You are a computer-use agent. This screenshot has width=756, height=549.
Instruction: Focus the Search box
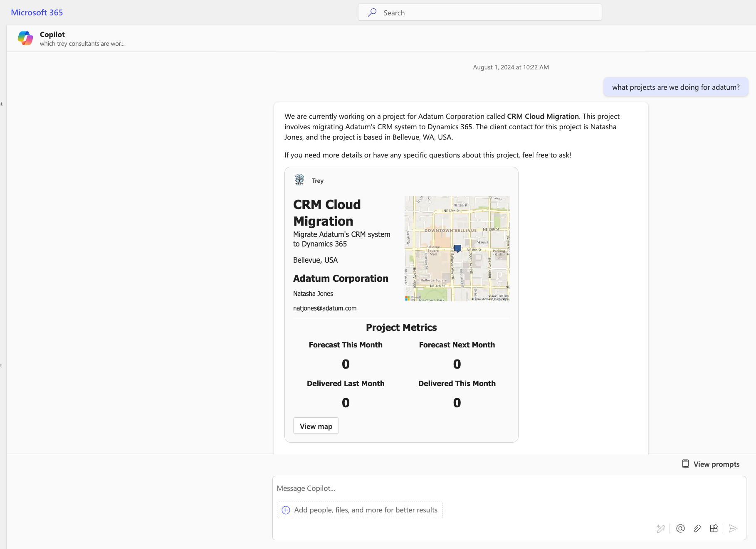point(480,12)
